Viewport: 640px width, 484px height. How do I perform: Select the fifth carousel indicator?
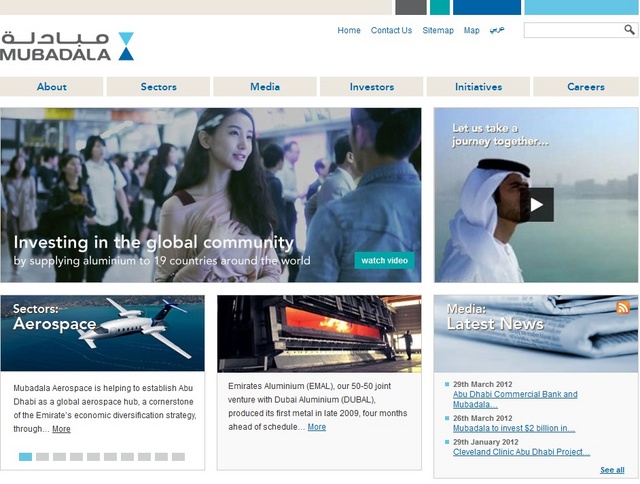point(93,457)
